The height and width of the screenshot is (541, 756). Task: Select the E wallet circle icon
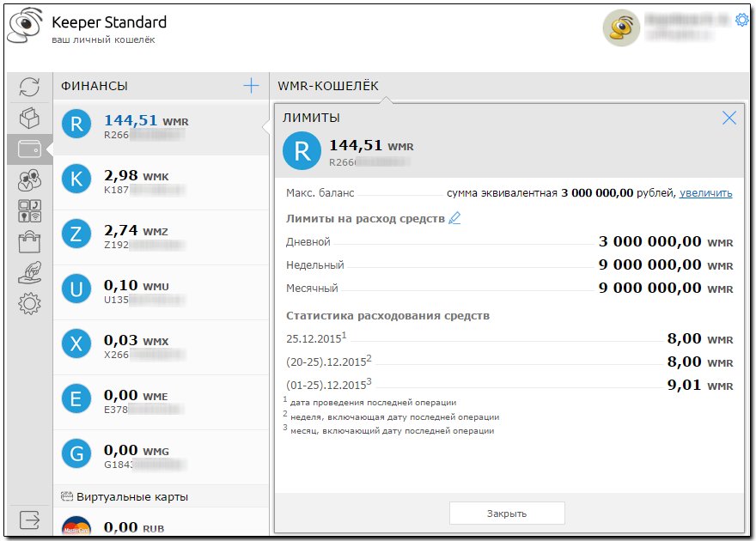click(x=76, y=398)
